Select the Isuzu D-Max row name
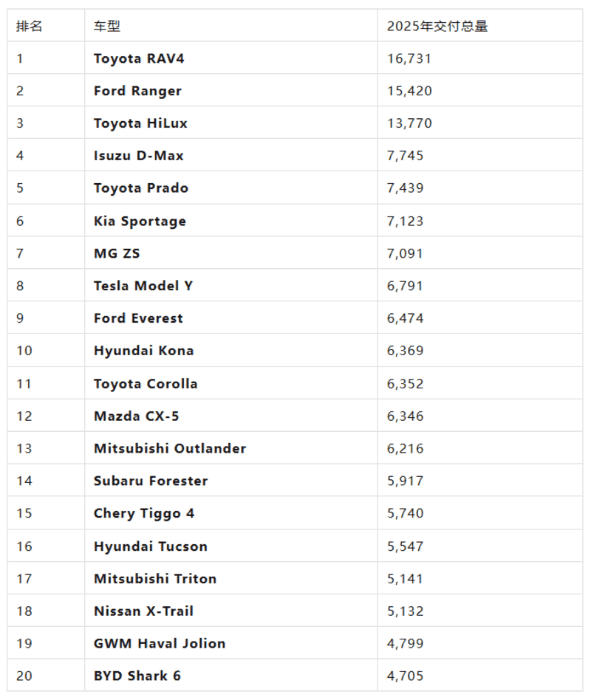Screen dimensions: 591x700 click(139, 156)
